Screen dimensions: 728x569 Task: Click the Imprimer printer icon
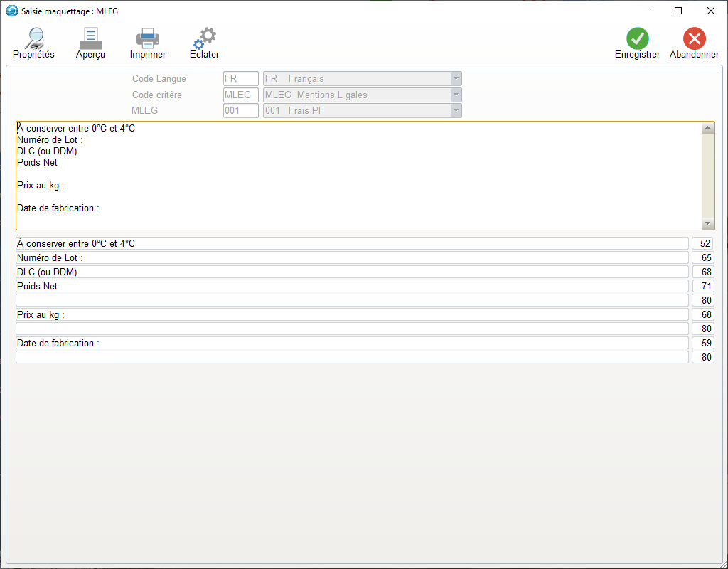[148, 38]
